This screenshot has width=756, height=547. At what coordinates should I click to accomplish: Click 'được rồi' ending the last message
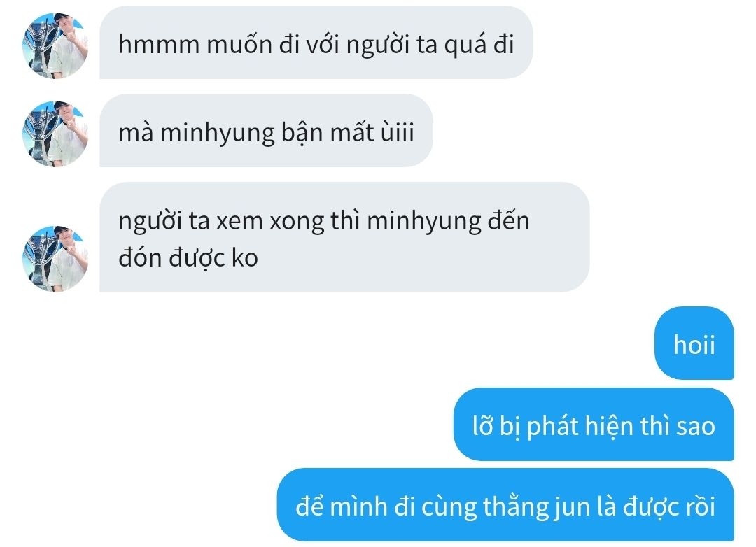pyautogui.click(x=669, y=507)
